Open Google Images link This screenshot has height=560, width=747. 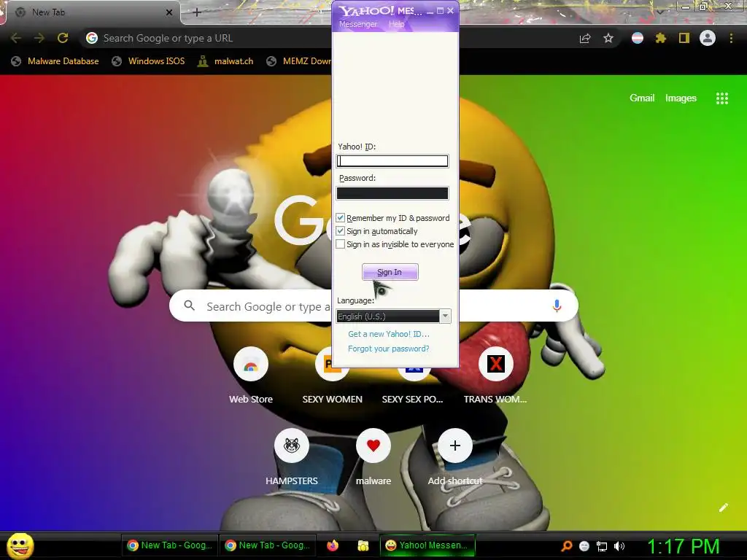point(681,98)
